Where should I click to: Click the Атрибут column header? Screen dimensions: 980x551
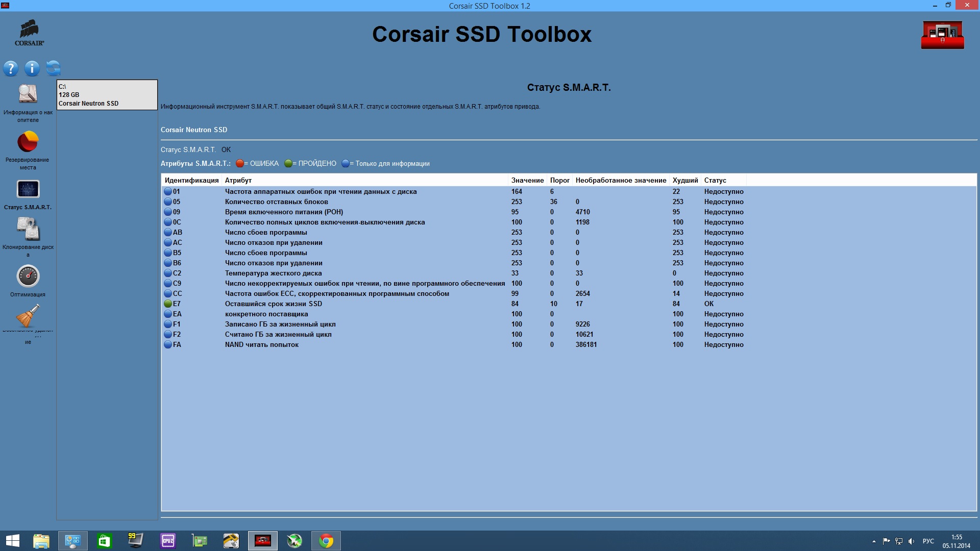pos(238,180)
